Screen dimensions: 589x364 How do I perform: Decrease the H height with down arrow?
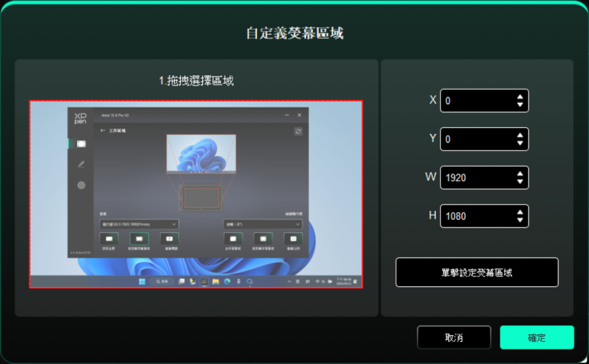520,220
